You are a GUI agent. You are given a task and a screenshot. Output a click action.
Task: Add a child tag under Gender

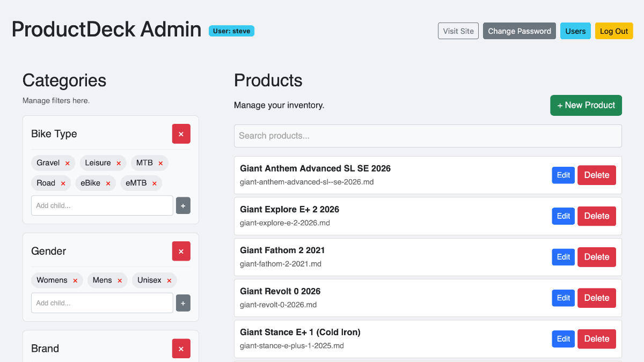pos(183,303)
